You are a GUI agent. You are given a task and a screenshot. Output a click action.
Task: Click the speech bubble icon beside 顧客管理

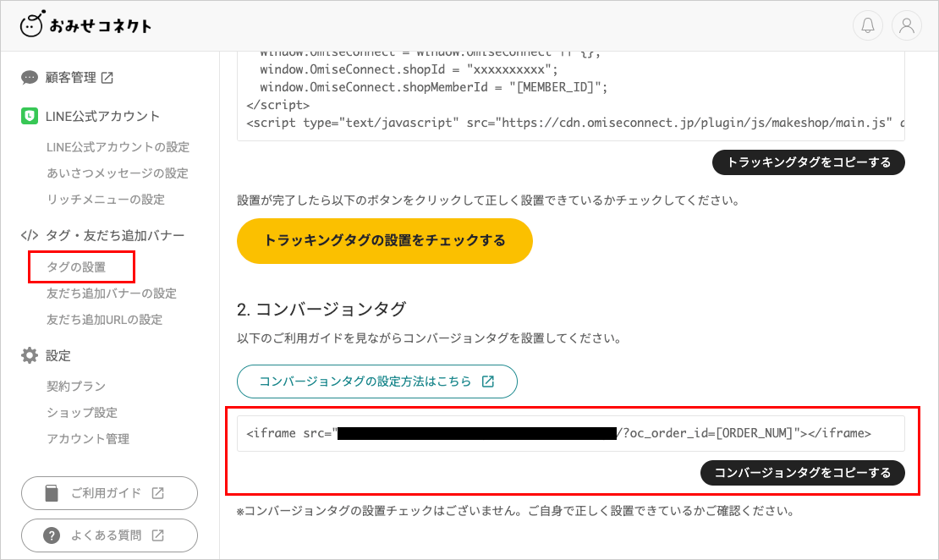point(30,78)
